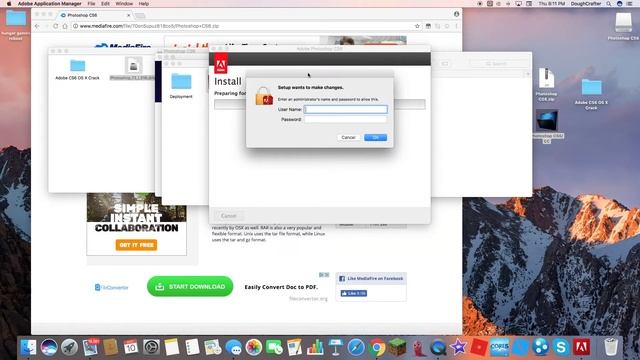Open the Window menu in menu bar

tap(124, 4)
